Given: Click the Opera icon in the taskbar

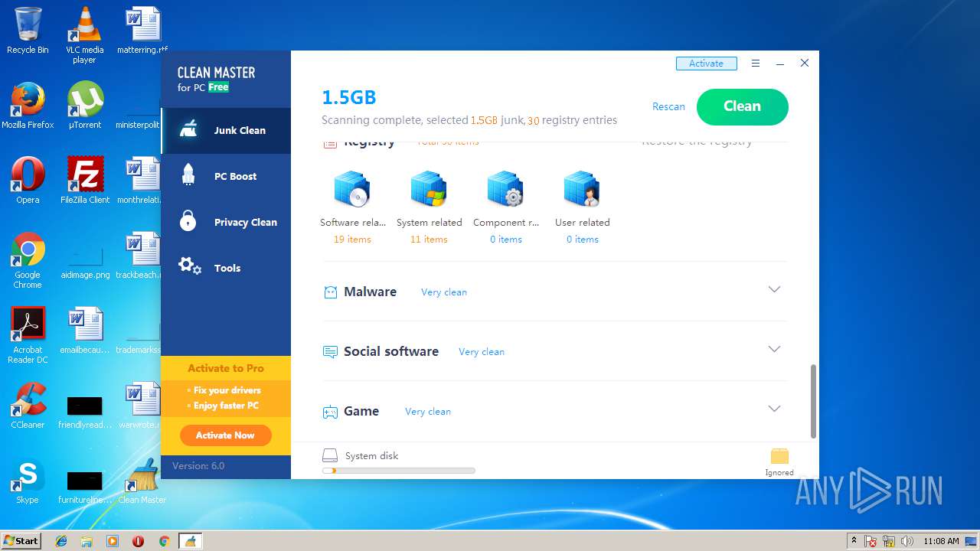Looking at the screenshot, I should point(138,541).
